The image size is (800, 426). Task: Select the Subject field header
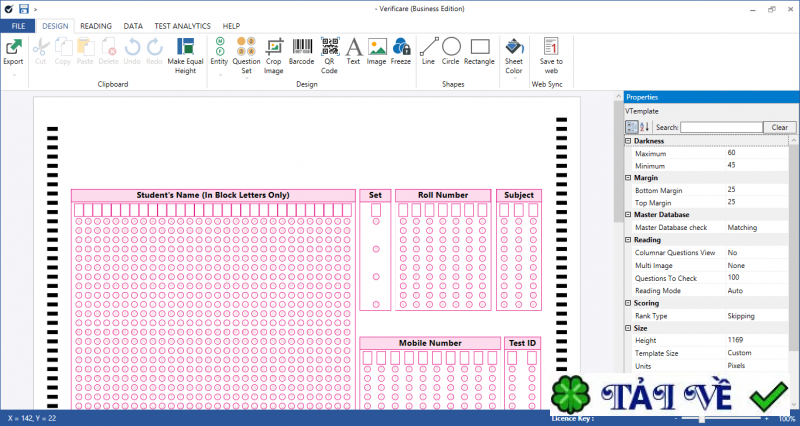tap(519, 195)
